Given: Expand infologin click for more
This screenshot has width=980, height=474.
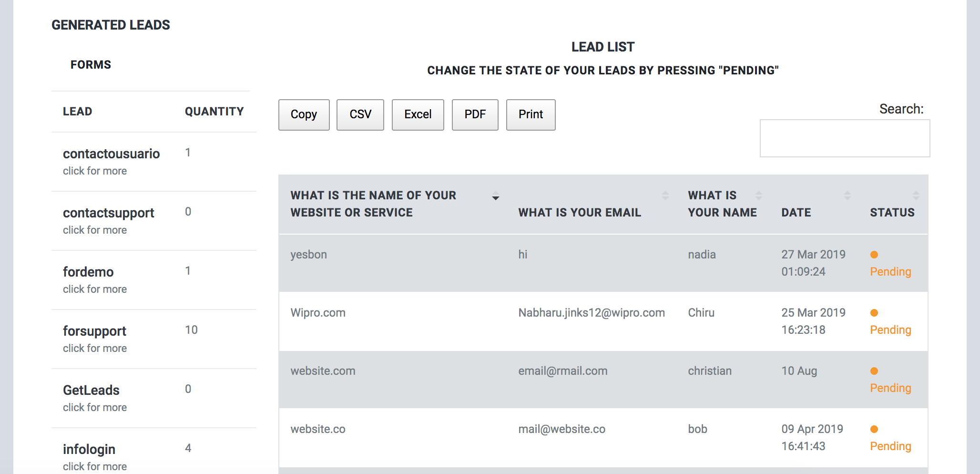Looking at the screenshot, I should coord(95,467).
